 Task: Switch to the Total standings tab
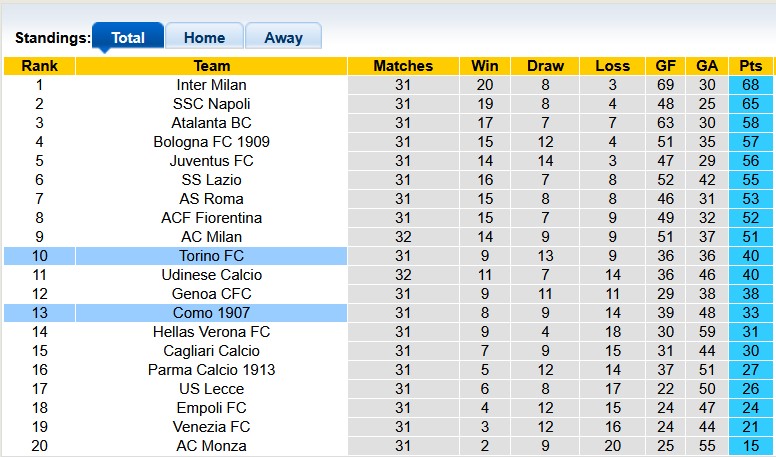coord(128,37)
